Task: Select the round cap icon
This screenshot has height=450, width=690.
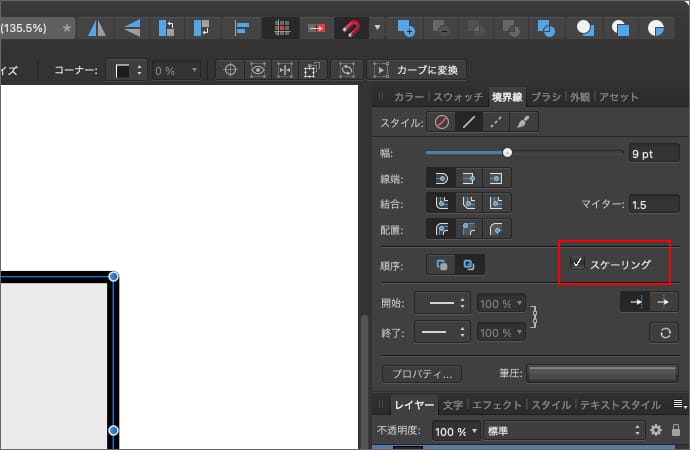Action: coord(442,177)
